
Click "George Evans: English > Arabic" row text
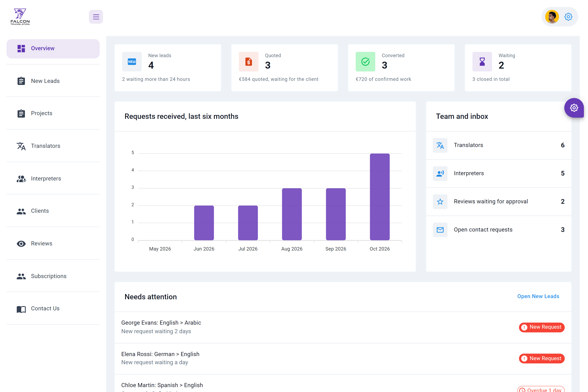pyautogui.click(x=161, y=323)
